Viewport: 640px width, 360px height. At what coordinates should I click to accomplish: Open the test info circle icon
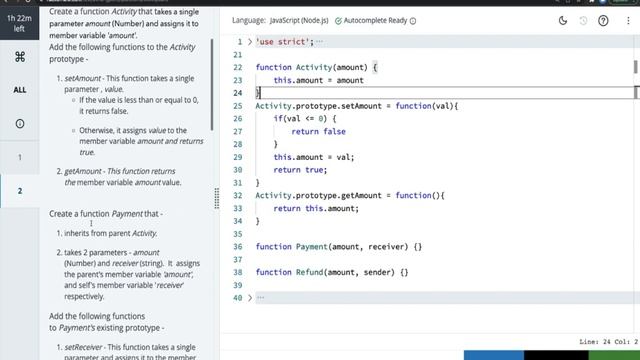[20, 124]
